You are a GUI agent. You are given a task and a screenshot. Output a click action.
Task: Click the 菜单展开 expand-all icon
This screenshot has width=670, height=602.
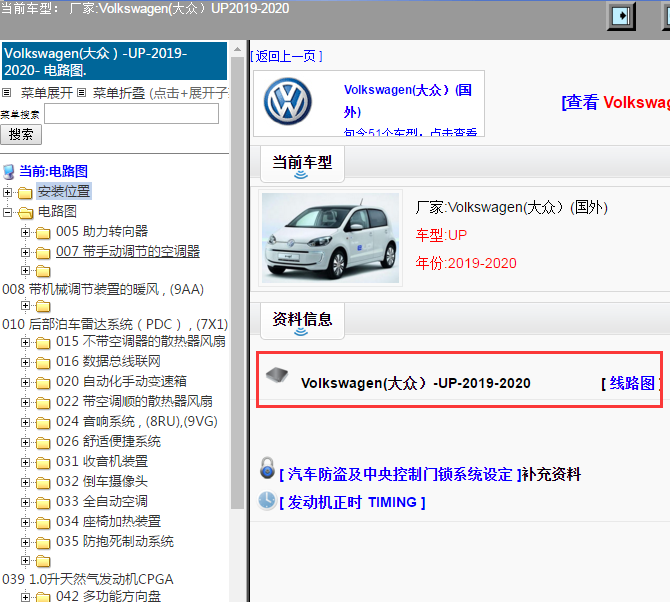7,92
